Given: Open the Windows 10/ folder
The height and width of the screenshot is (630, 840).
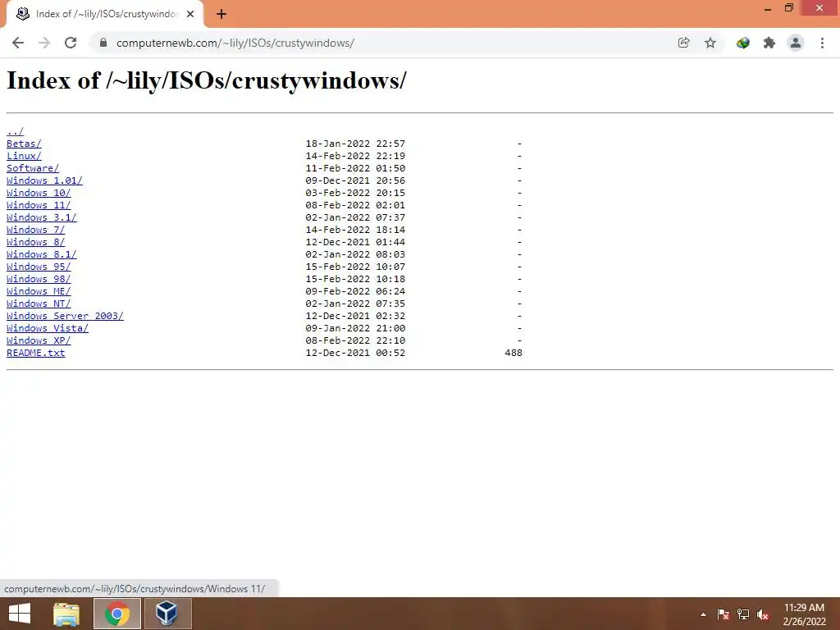Looking at the screenshot, I should pyautogui.click(x=39, y=193).
